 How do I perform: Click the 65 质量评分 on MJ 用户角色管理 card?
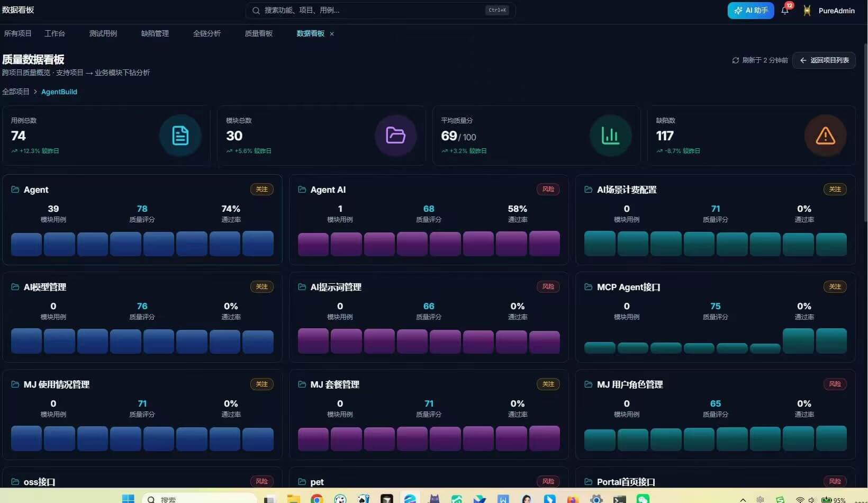(x=716, y=403)
